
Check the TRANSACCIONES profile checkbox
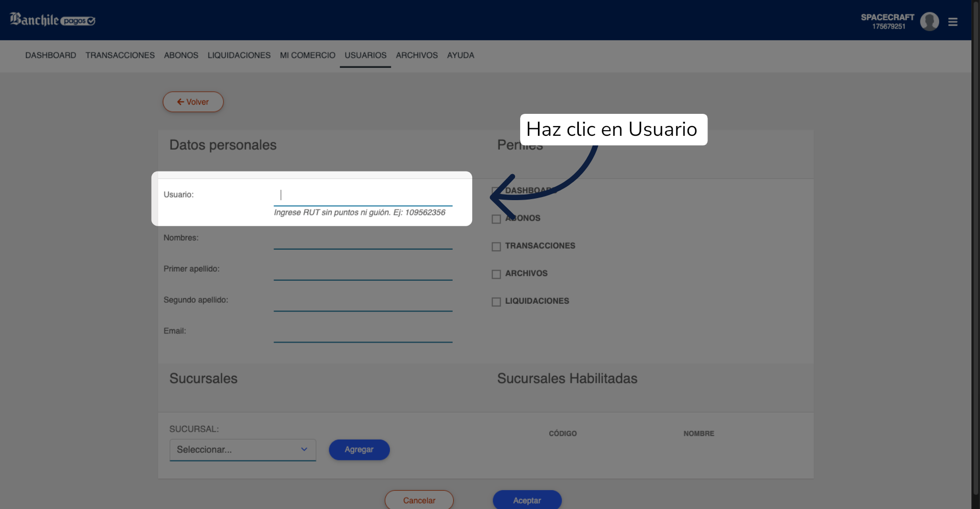496,247
